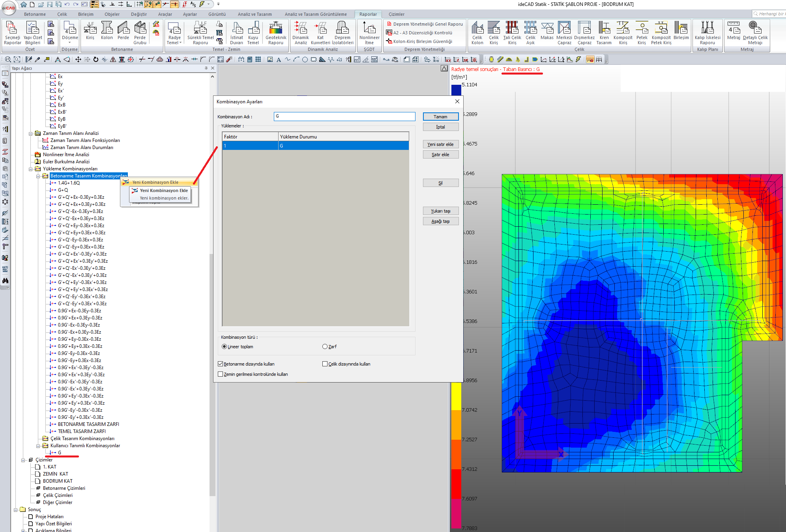This screenshot has height=532, width=786.
Task: Click the Tamam button
Action: pos(440,117)
